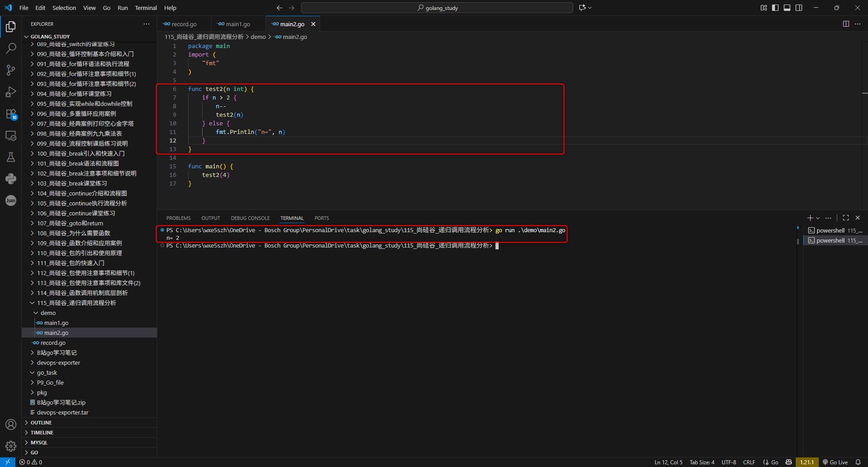Click the demo breadcrumb segment
The image size is (868, 467).
click(258, 37)
